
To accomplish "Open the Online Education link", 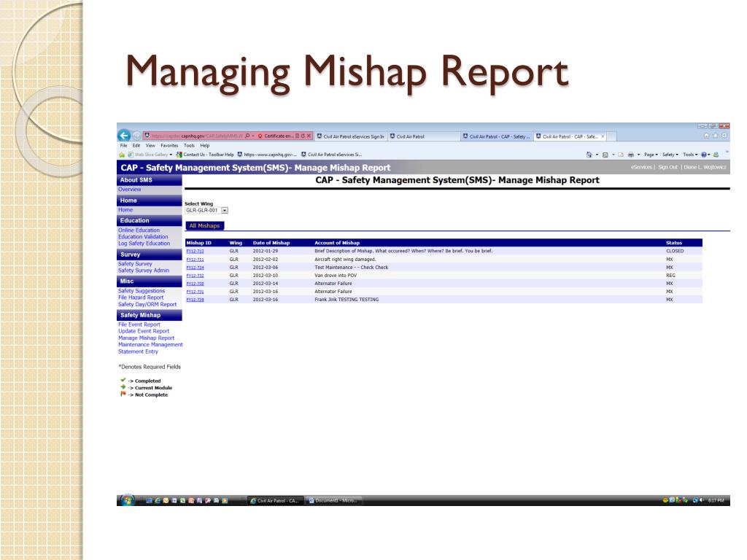I will (139, 230).
